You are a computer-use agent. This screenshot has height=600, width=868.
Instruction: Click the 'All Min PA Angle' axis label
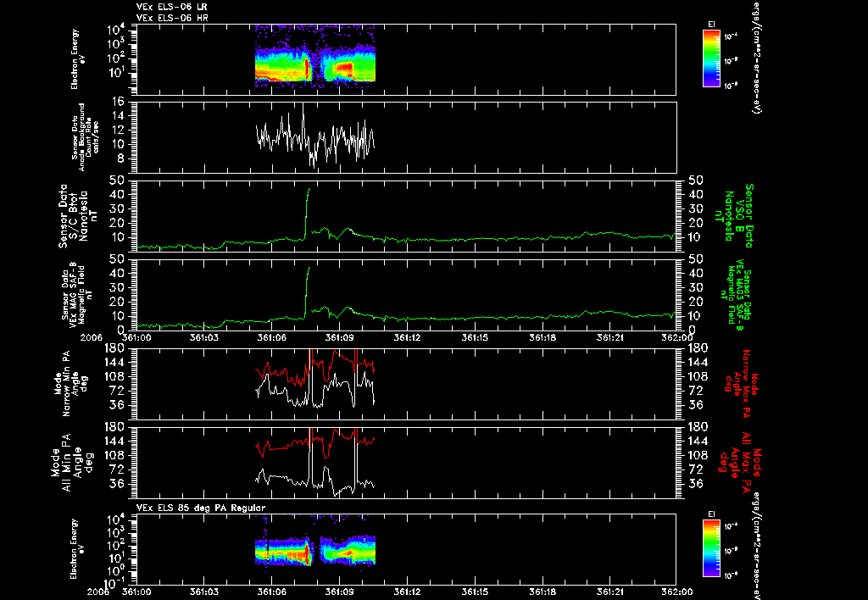click(74, 462)
